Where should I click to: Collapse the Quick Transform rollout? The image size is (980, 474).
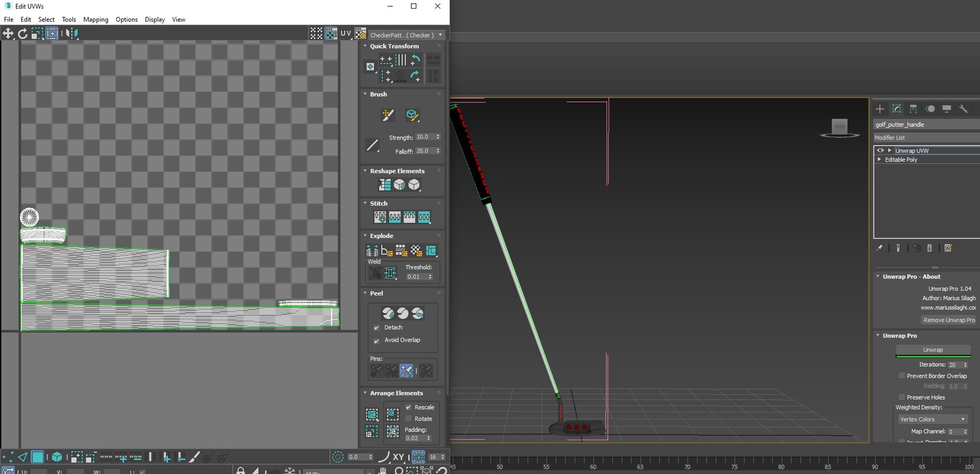pyautogui.click(x=365, y=46)
